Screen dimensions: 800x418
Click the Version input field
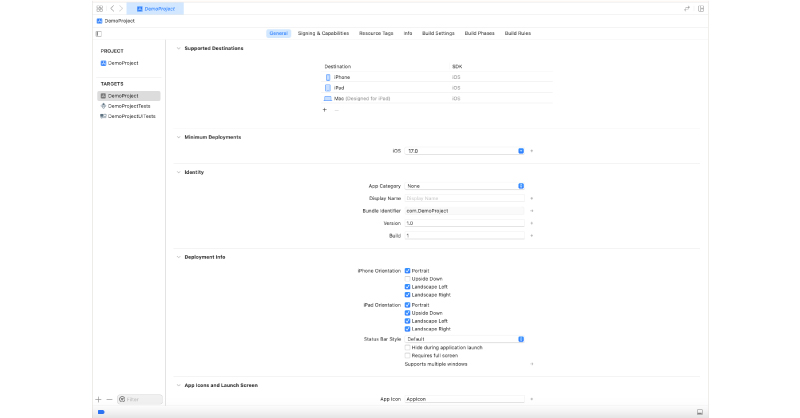point(464,223)
